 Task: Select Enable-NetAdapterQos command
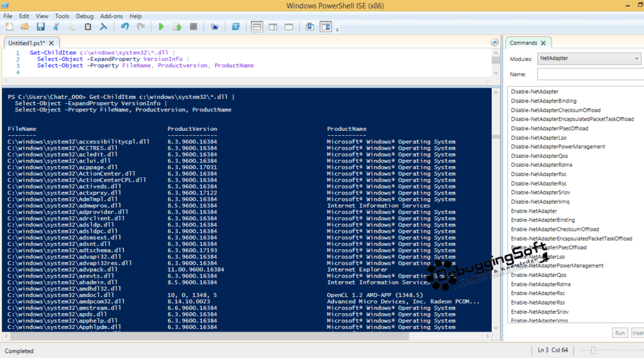538,275
